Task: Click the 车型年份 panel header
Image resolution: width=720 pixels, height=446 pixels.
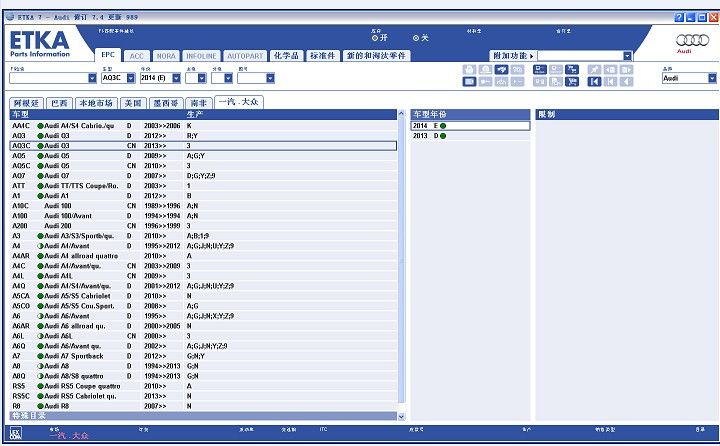Action: (x=470, y=114)
